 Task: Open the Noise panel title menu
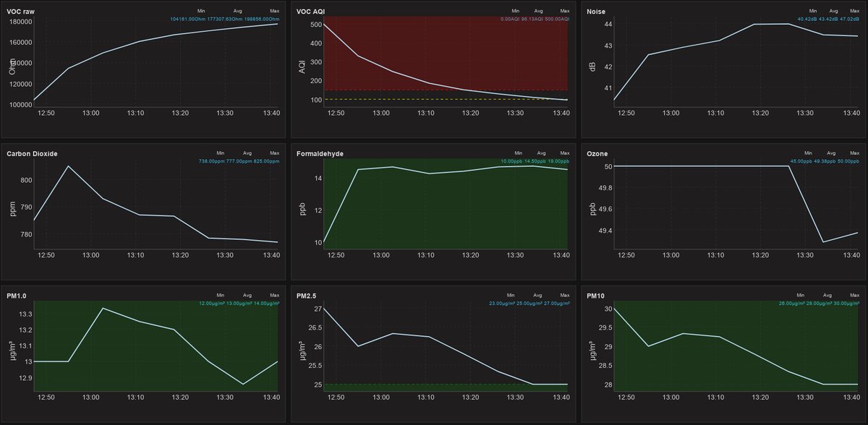[x=597, y=12]
